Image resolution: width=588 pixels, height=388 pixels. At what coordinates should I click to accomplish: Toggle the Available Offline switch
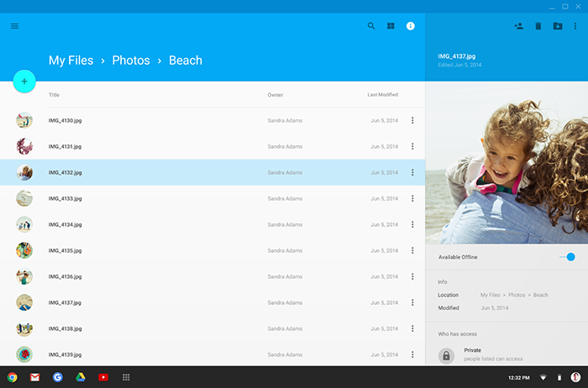tap(567, 257)
